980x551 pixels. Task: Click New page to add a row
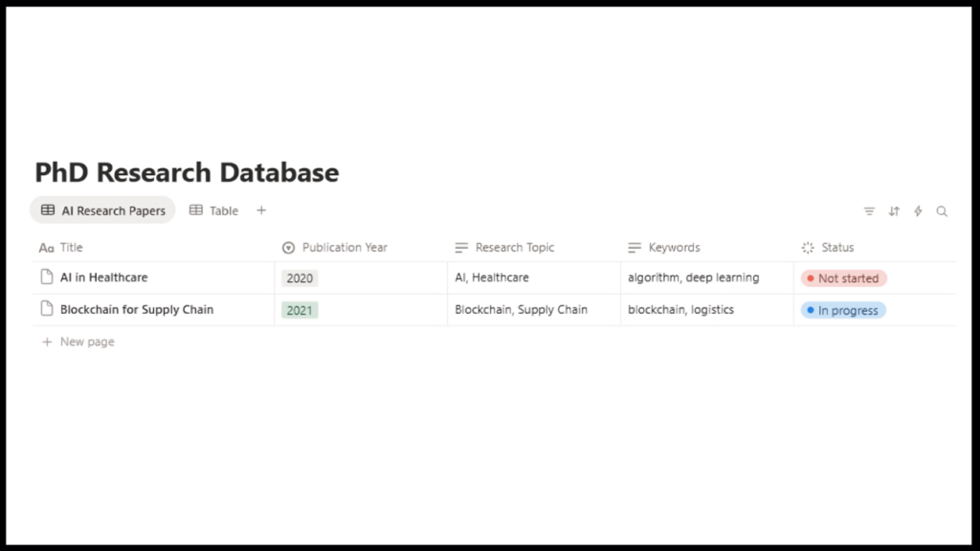tap(78, 342)
